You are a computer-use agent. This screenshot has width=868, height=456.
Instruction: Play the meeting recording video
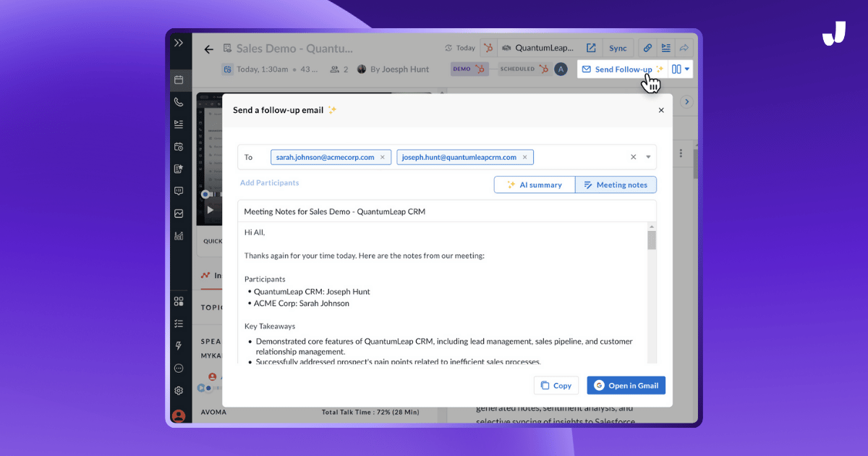[x=210, y=210]
